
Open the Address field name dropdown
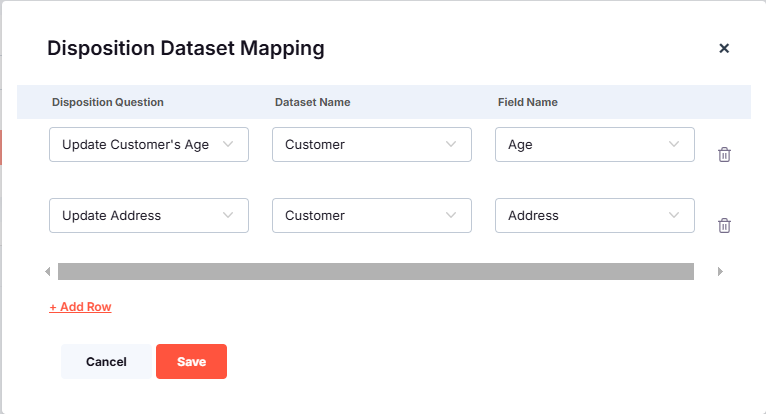point(594,215)
